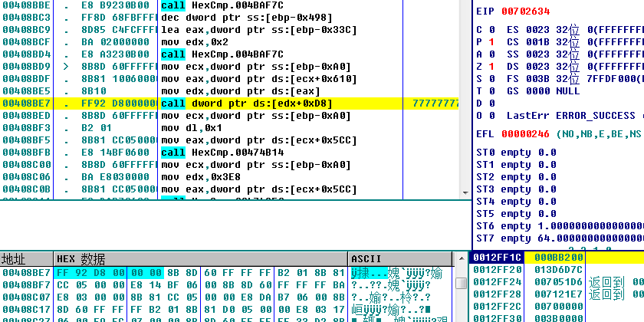Select dump row at address 00408C17
644x322 pixels.
(x=226, y=310)
